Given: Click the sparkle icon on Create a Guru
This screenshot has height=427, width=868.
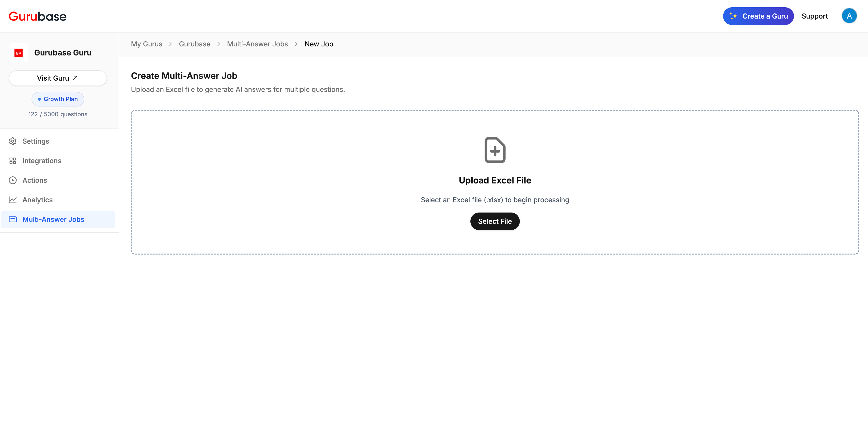Looking at the screenshot, I should click(x=734, y=16).
